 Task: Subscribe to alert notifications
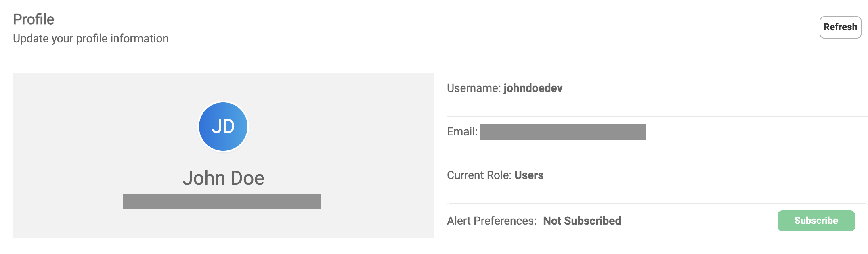point(816,221)
